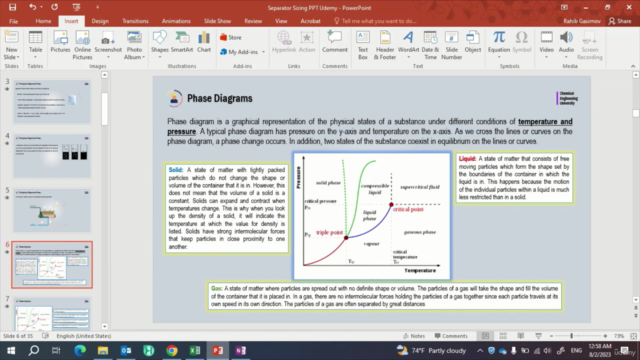Switch to the View tab

[x=281, y=21]
